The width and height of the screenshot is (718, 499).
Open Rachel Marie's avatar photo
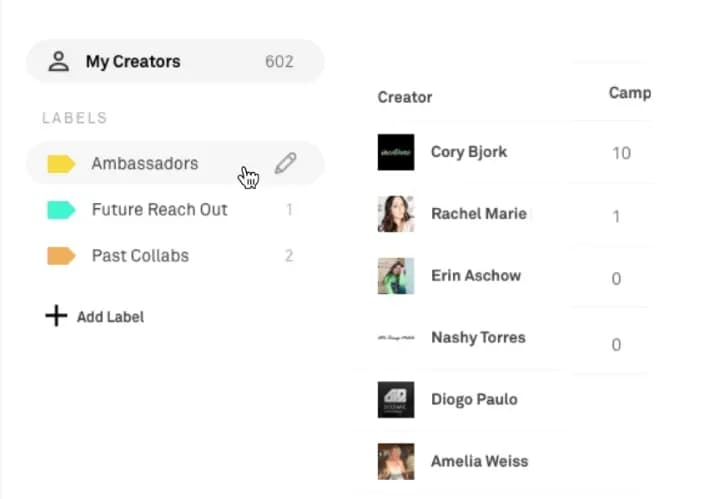(x=396, y=214)
